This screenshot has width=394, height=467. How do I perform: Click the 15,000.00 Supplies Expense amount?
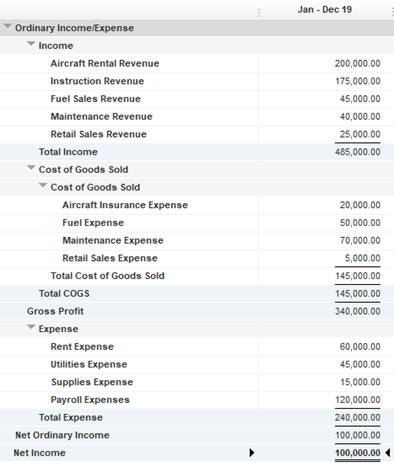click(x=360, y=382)
